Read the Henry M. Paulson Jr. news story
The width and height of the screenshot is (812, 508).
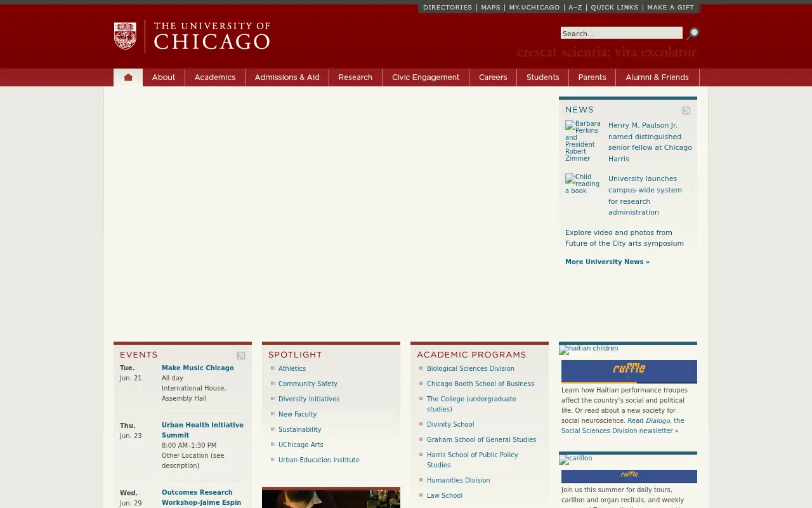coord(650,142)
